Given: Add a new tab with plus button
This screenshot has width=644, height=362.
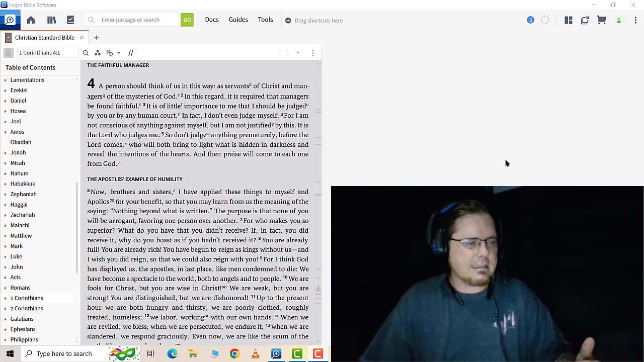Looking at the screenshot, I should (97, 38).
